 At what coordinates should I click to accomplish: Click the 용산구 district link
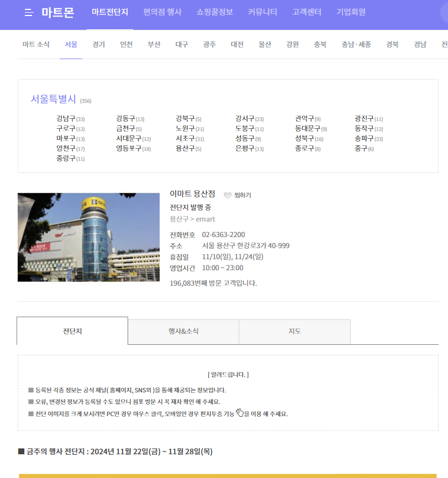[185, 149]
